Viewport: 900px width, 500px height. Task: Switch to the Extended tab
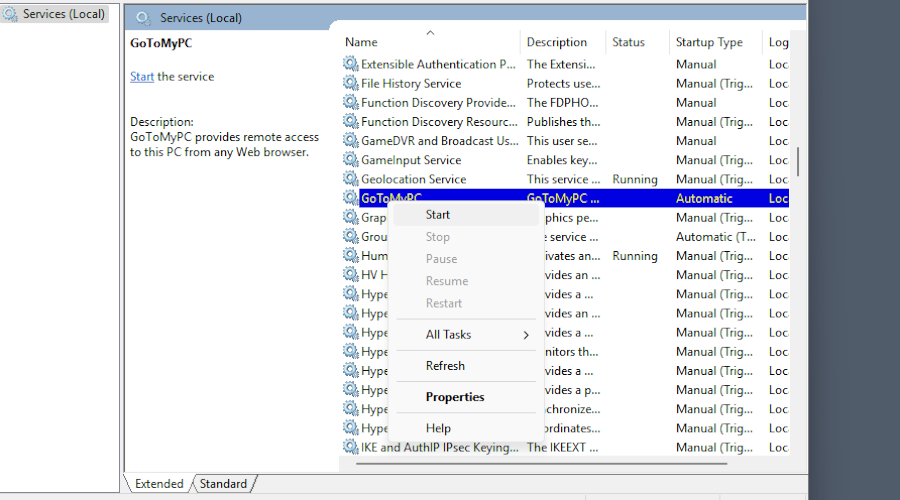[x=159, y=484]
